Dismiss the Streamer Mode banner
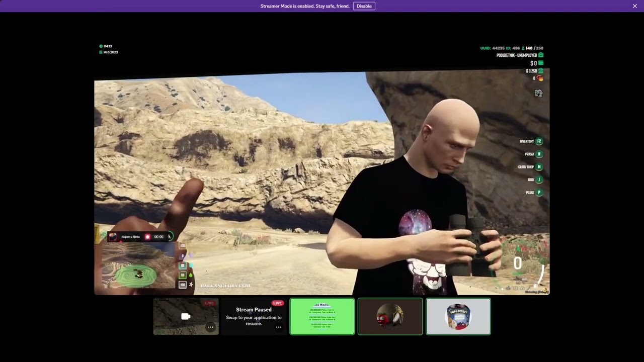The image size is (644, 362). [635, 6]
